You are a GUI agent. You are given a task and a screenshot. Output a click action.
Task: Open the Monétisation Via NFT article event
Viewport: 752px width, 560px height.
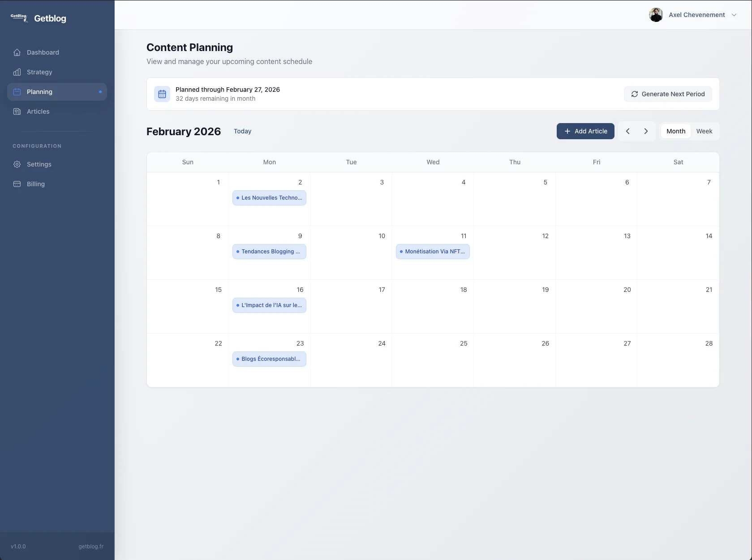[433, 252]
